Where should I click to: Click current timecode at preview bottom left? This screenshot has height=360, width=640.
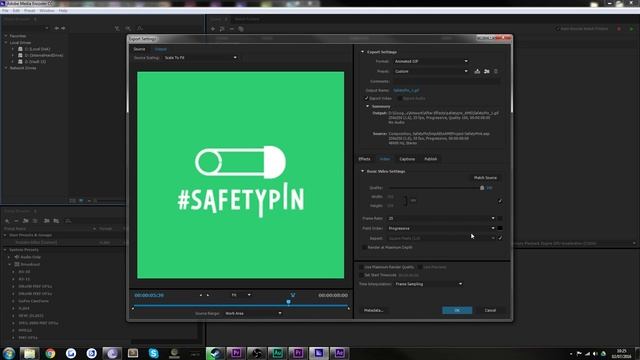coord(149,295)
